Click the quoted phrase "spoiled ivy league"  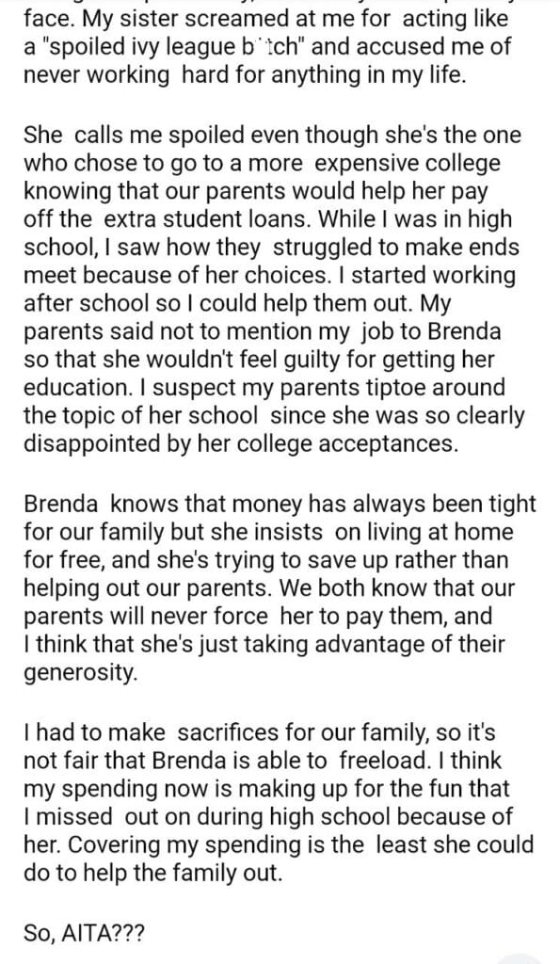coord(125,47)
